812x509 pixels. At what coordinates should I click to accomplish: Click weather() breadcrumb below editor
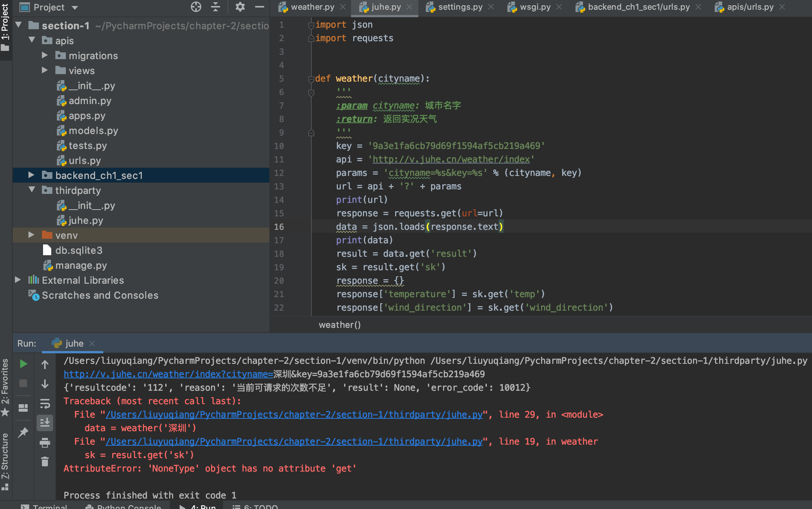340,324
